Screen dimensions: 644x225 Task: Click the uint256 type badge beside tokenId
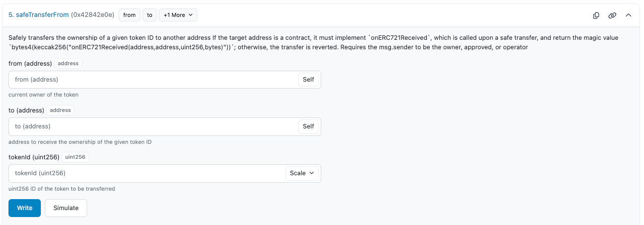(x=75, y=157)
